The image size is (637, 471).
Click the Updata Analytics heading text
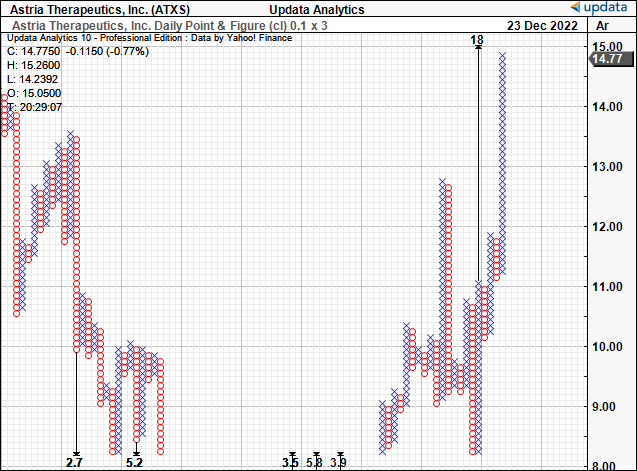click(317, 9)
